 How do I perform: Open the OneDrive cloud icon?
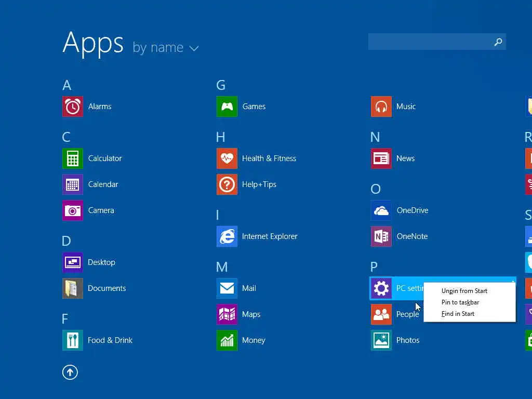click(x=381, y=210)
